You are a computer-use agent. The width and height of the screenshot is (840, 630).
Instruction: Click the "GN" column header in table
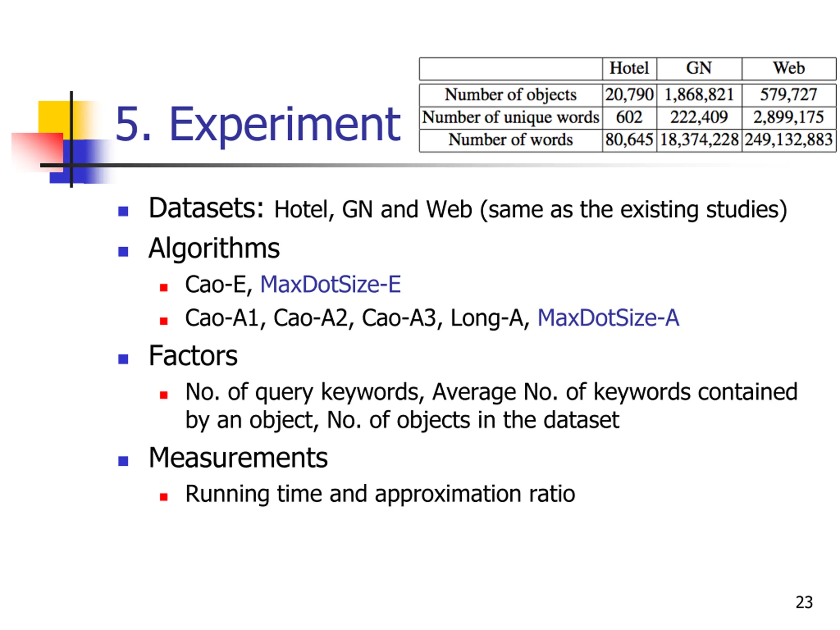699,68
